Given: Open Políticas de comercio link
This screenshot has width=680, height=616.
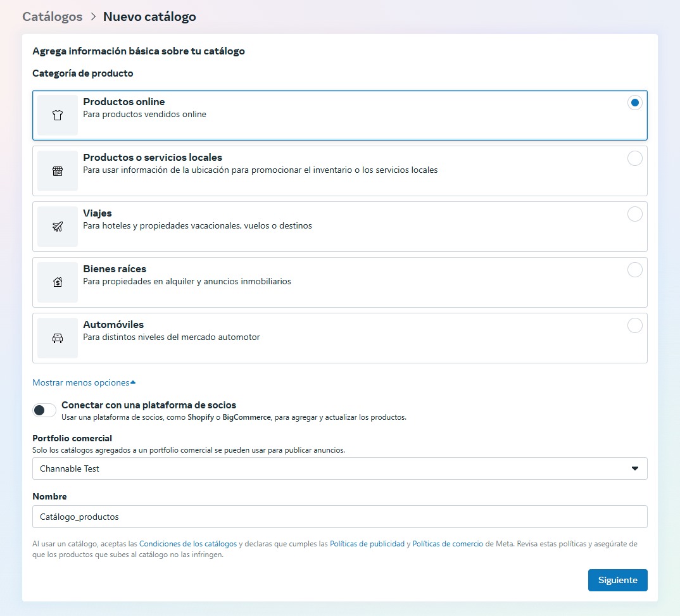Looking at the screenshot, I should point(448,544).
